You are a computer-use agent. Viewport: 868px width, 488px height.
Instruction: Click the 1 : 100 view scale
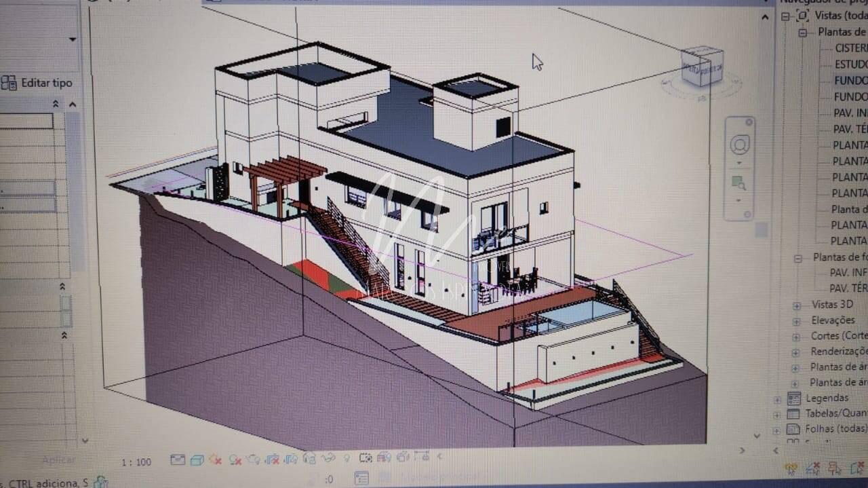(x=136, y=462)
